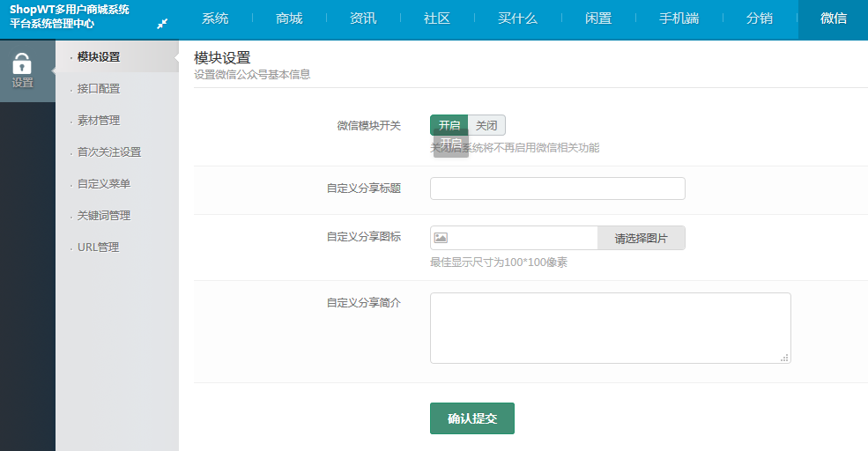The height and width of the screenshot is (451, 868).
Task: Open the 商城 top menu
Action: [x=289, y=18]
